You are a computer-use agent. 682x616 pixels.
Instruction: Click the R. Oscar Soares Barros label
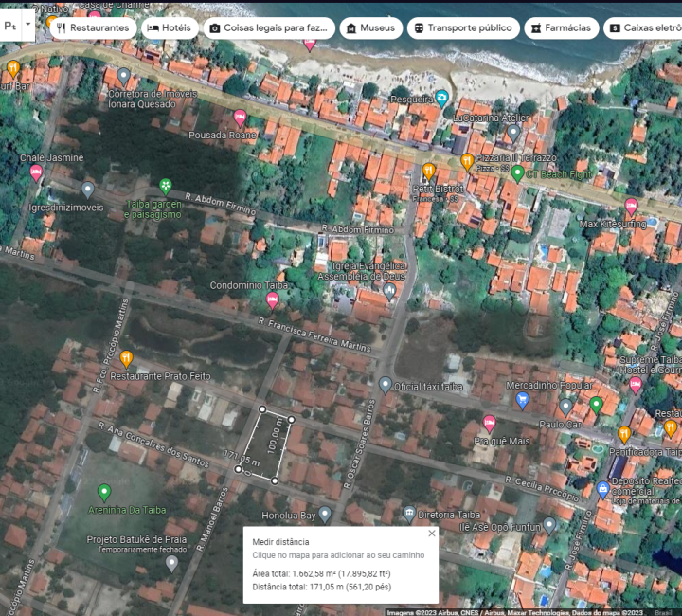(x=359, y=444)
